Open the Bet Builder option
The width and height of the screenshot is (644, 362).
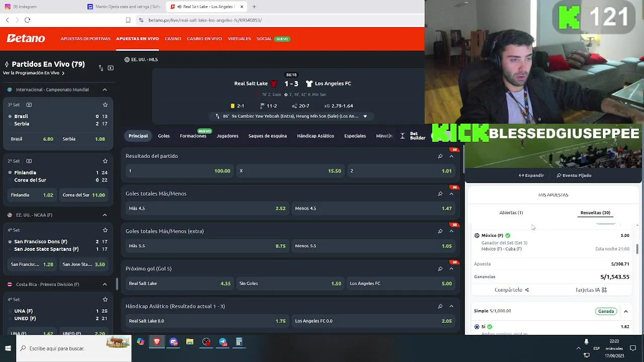(413, 136)
